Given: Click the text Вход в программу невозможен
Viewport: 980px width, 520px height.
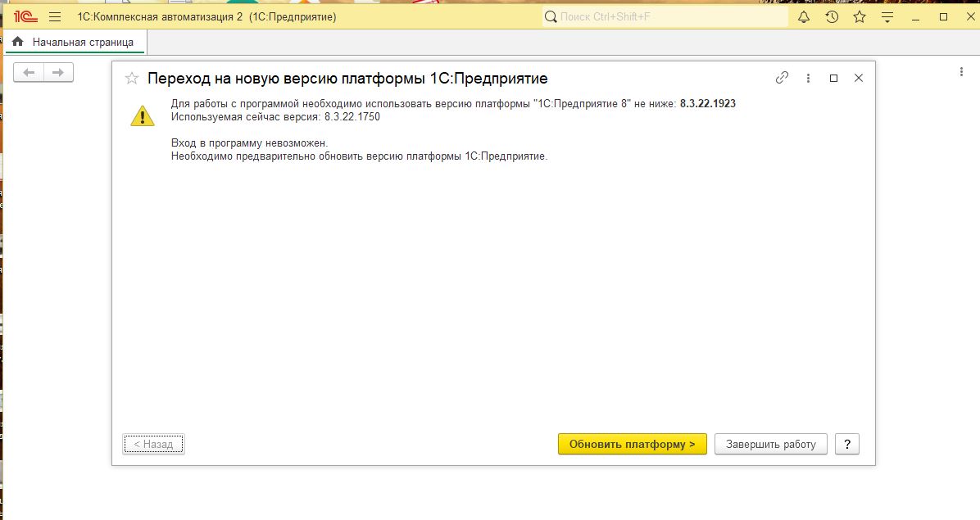Looking at the screenshot, I should coord(249,143).
